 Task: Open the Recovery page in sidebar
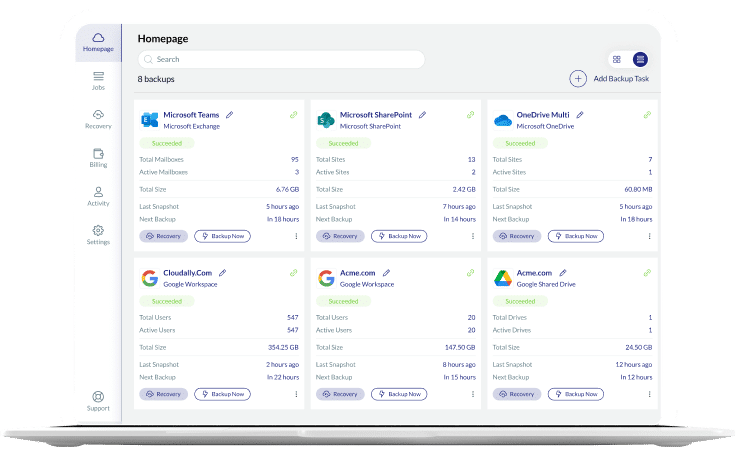(x=98, y=119)
